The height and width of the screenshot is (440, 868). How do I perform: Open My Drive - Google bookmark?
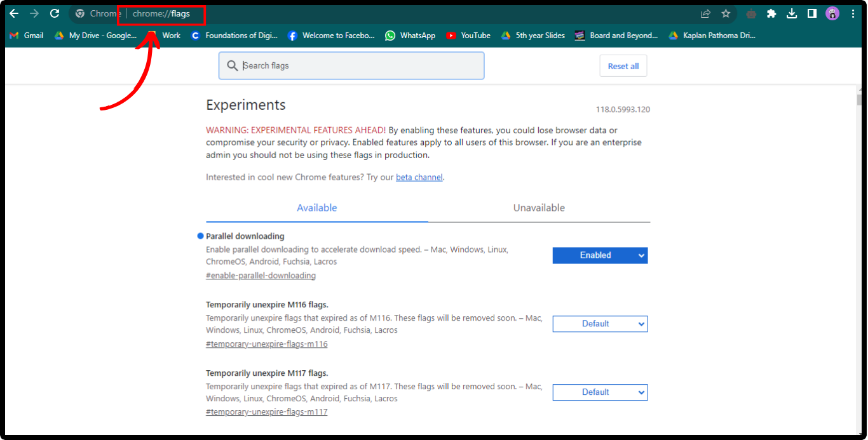tap(95, 36)
